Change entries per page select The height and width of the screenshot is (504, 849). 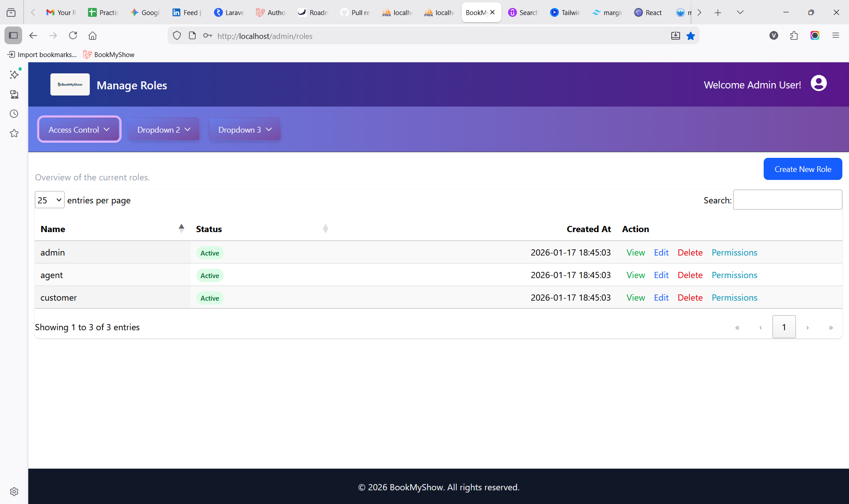(x=50, y=200)
